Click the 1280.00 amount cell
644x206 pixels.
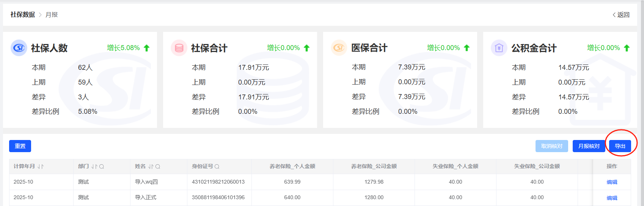coord(374,198)
